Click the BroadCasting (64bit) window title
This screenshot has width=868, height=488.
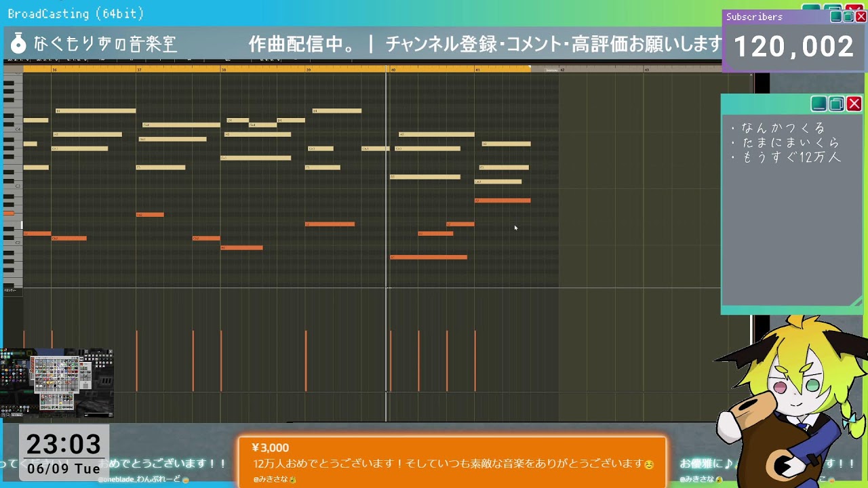(76, 14)
